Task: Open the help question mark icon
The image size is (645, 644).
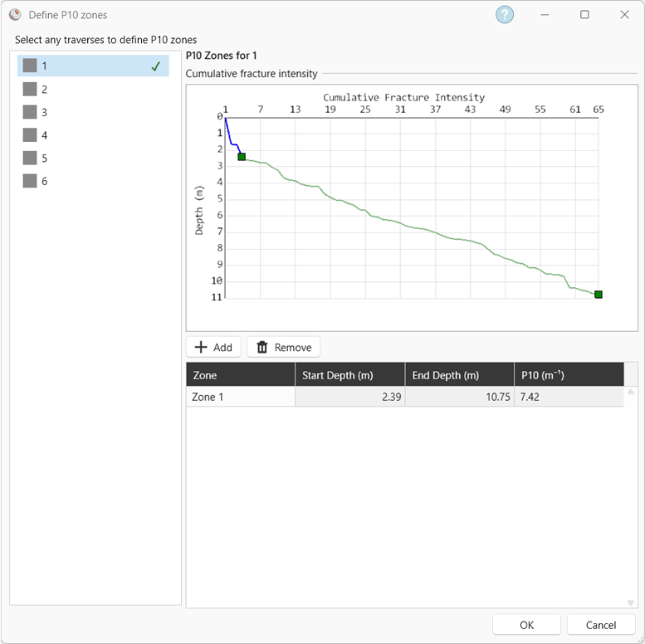Action: click(x=505, y=15)
